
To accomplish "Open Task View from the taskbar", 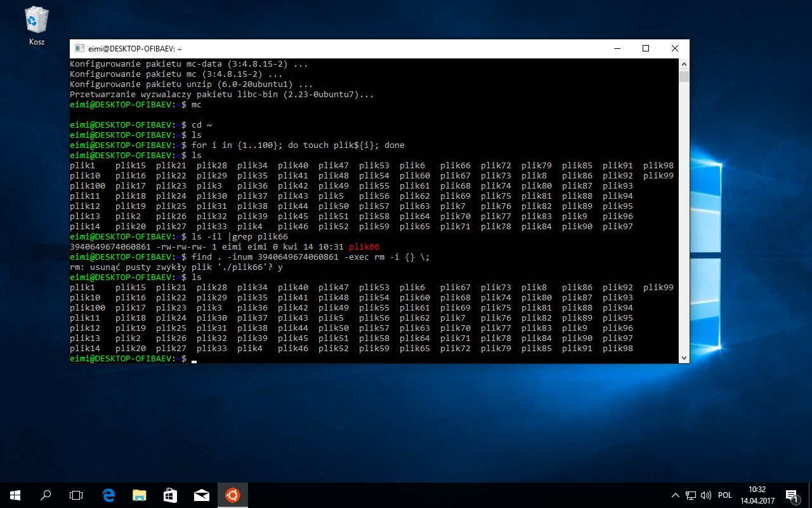I will pos(76,495).
